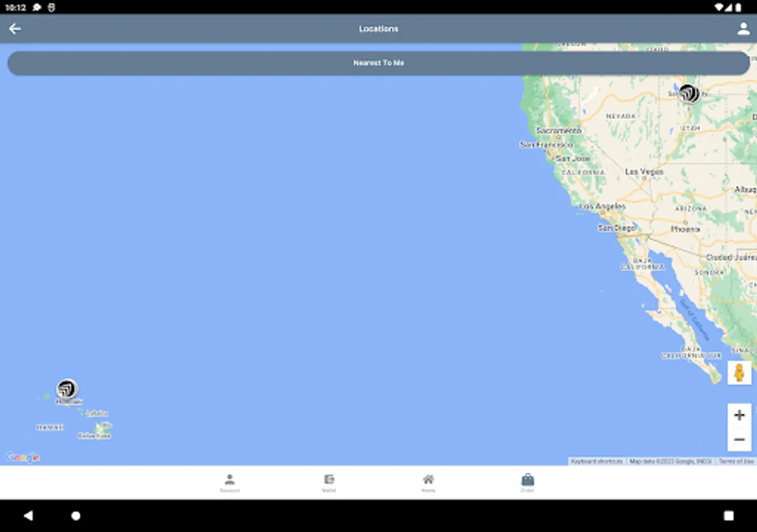Click the San Jose map label
This screenshot has height=532, width=757.
pos(572,158)
